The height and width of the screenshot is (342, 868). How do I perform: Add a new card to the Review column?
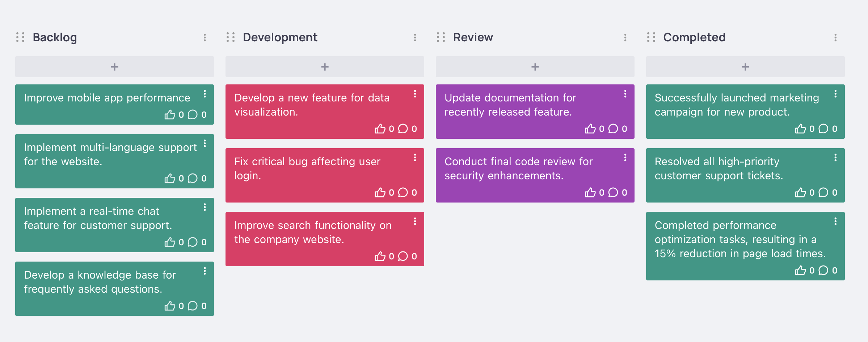coord(535,67)
